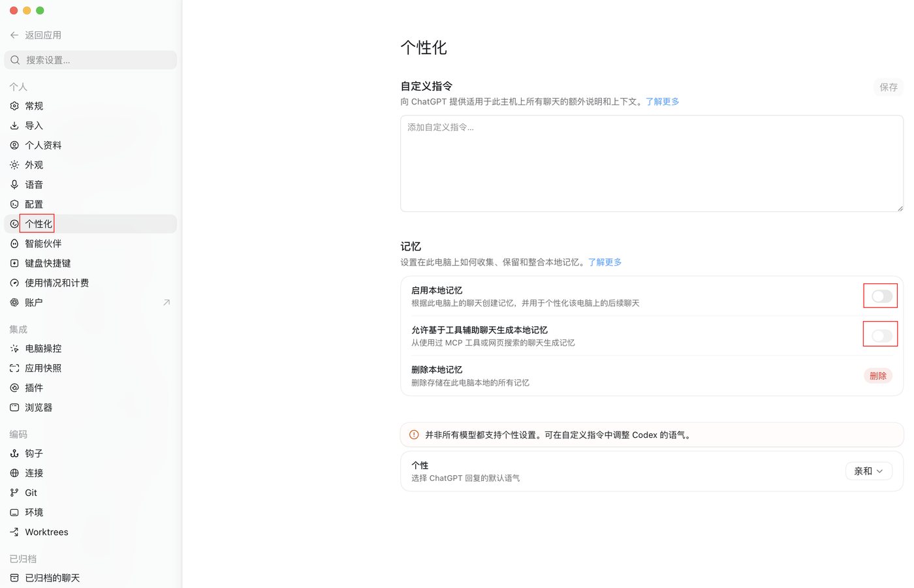Click the gauge icon beside 使用情况和计费
914x588 pixels.
[x=14, y=283]
